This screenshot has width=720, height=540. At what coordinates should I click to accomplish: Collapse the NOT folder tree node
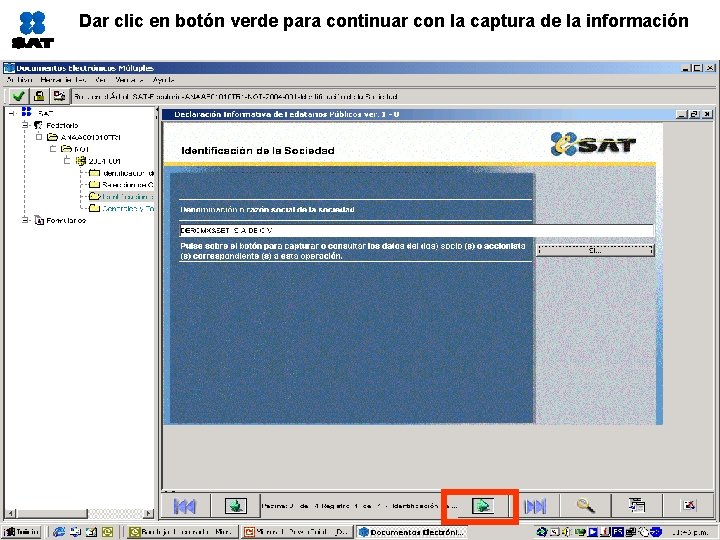pos(53,149)
